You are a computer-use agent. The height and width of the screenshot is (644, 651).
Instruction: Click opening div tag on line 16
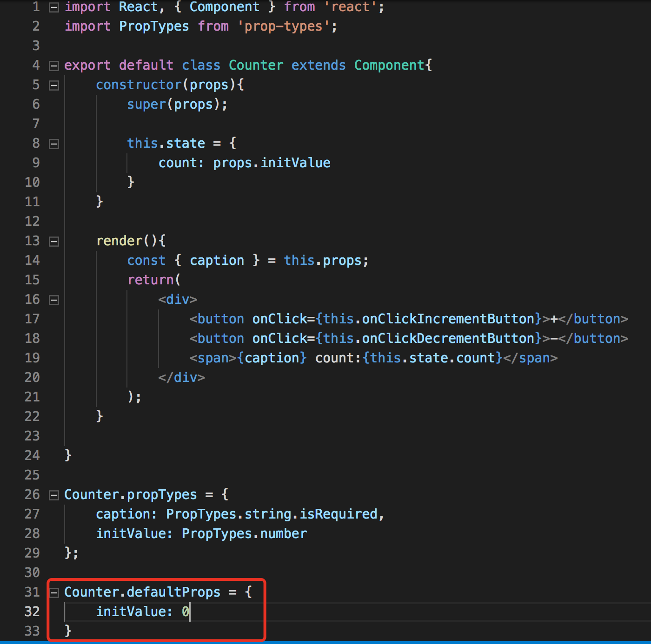tap(178, 299)
